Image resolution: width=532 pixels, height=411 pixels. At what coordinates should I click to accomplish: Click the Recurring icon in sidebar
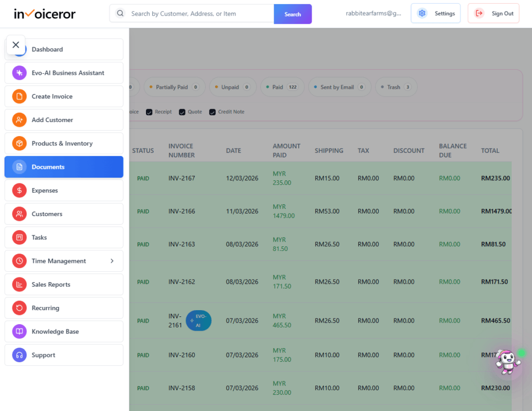click(x=19, y=308)
